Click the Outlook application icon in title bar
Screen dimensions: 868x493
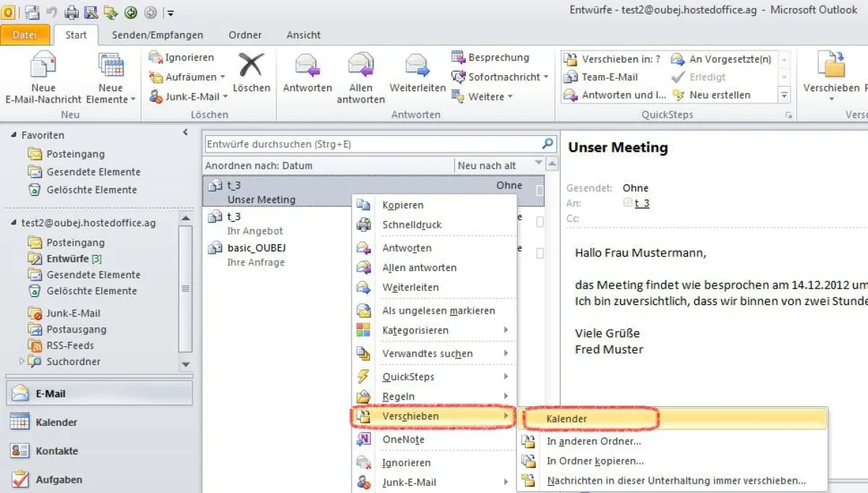tap(7, 12)
